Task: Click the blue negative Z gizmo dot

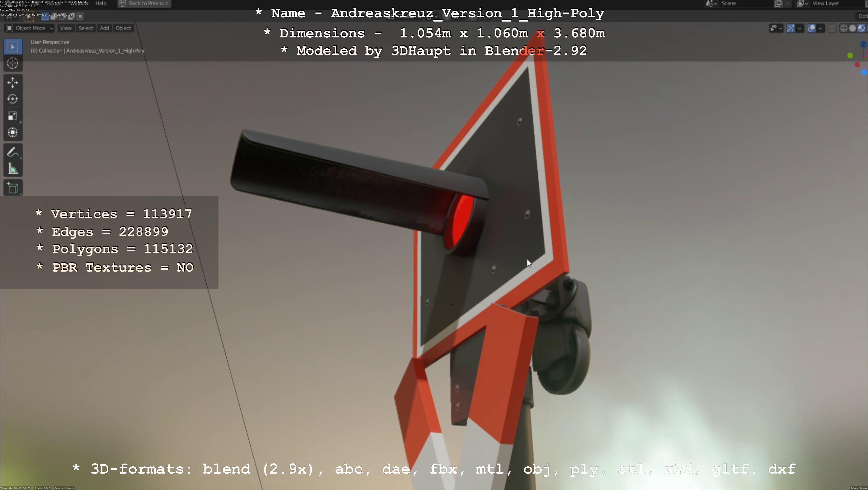Action: pyautogui.click(x=864, y=72)
